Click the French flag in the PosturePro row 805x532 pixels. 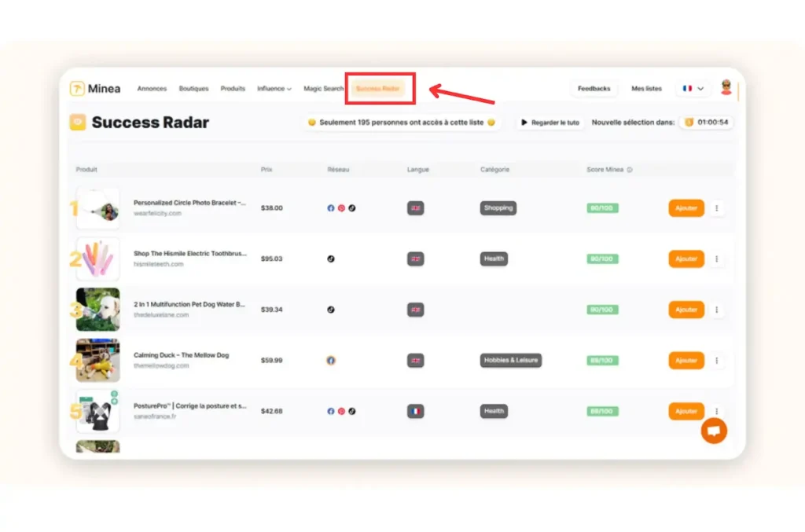point(415,411)
